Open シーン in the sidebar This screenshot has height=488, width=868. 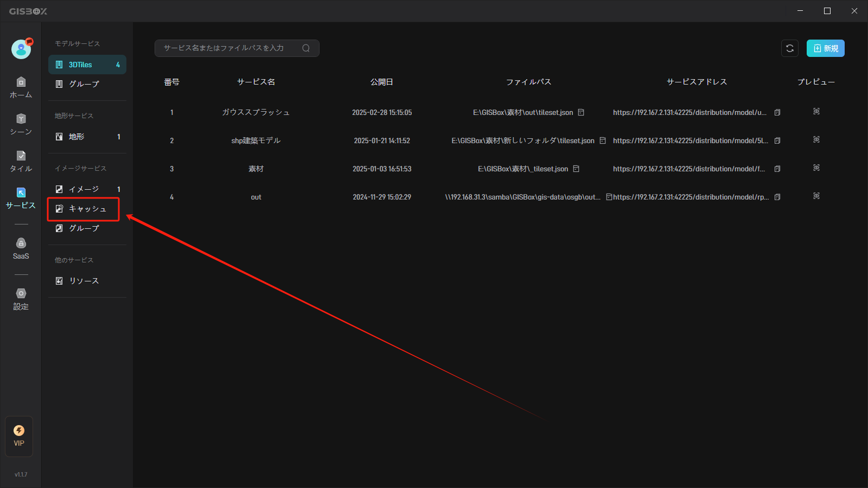(21, 125)
